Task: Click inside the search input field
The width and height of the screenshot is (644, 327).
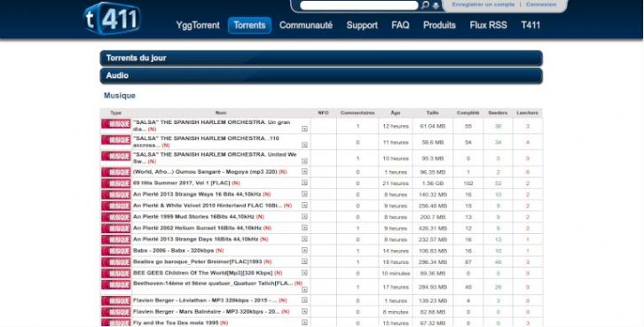Action: tap(359, 5)
